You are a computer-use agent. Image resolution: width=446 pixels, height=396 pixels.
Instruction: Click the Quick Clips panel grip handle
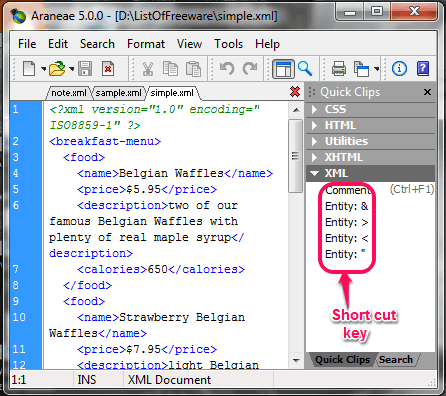pos(312,92)
